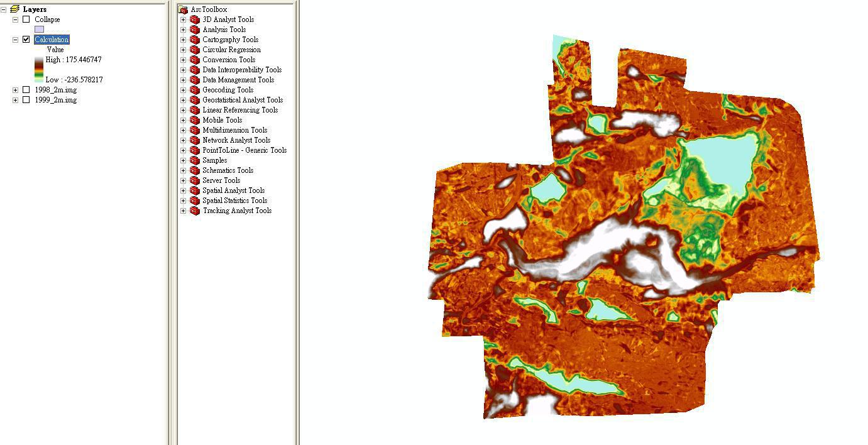
Task: Select the Geocoding Tools label
Action: pyautogui.click(x=228, y=90)
